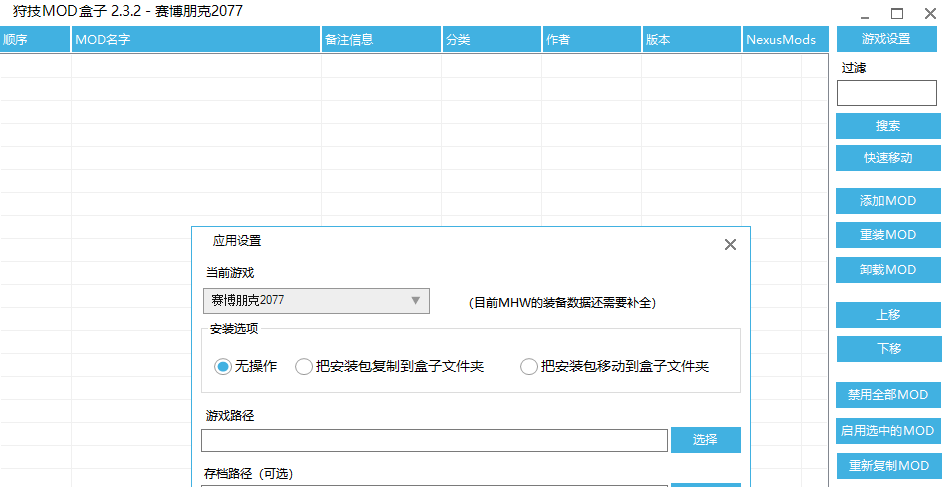Maximize the 狩技MOD盒子 window
This screenshot has width=947, height=487.
coord(897,13)
